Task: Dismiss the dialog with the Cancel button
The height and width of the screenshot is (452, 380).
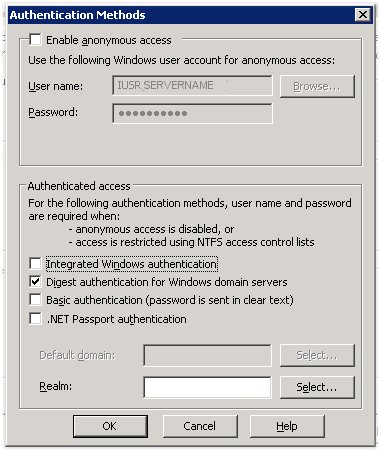Action: coord(200,426)
